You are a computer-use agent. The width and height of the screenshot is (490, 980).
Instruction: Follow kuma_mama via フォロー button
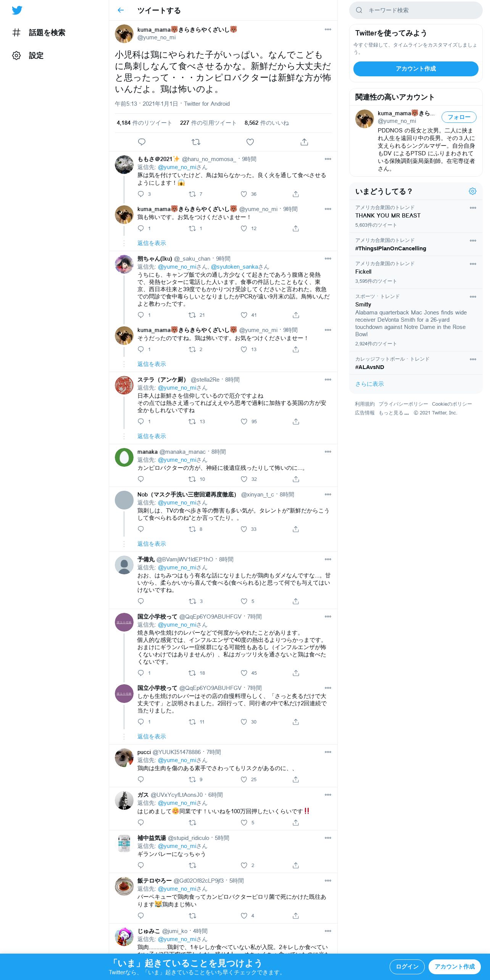459,117
